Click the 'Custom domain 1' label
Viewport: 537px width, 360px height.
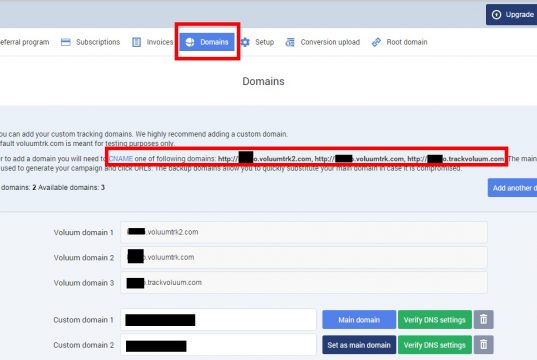(83, 320)
